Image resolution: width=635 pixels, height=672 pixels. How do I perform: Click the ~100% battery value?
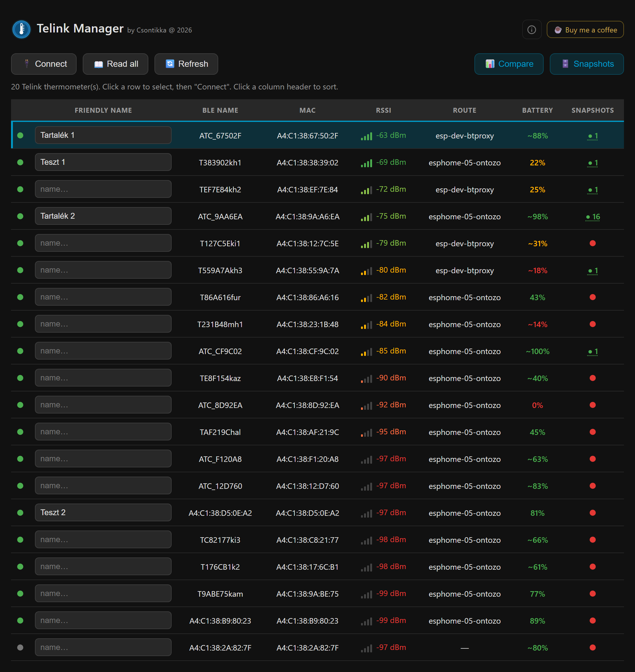tap(537, 352)
